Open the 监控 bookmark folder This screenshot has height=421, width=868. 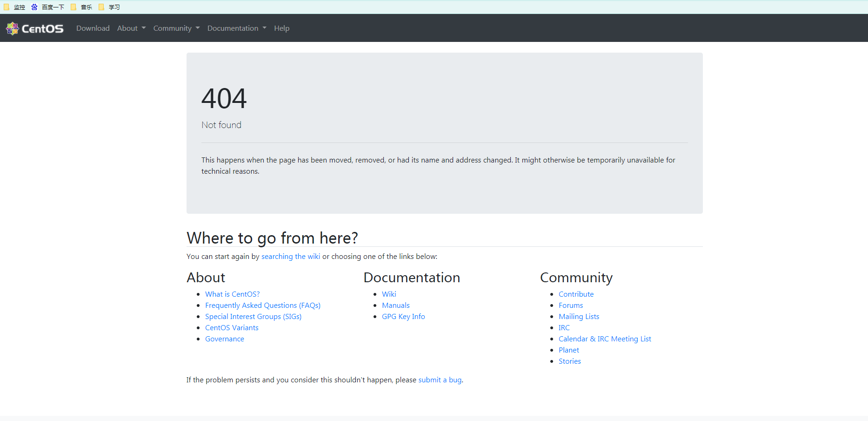14,7
